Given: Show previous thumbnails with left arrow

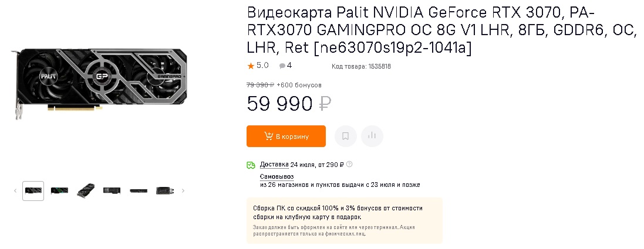Looking at the screenshot, I should coord(15,190).
